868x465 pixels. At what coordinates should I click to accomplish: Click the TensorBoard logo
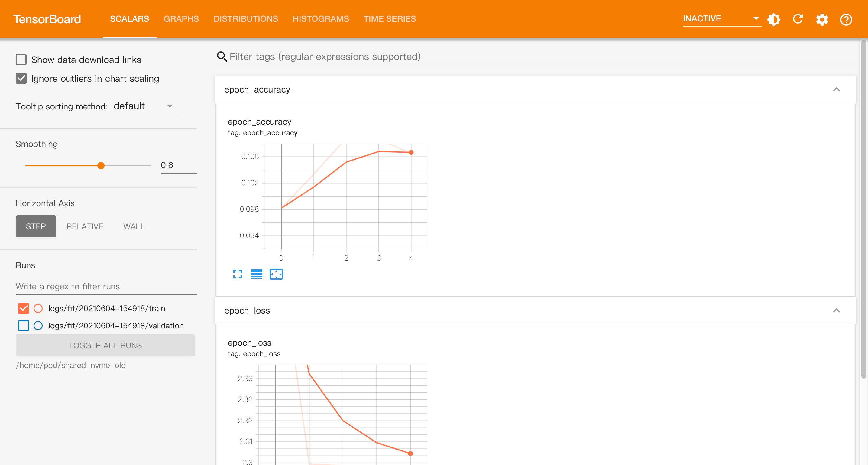pos(47,19)
